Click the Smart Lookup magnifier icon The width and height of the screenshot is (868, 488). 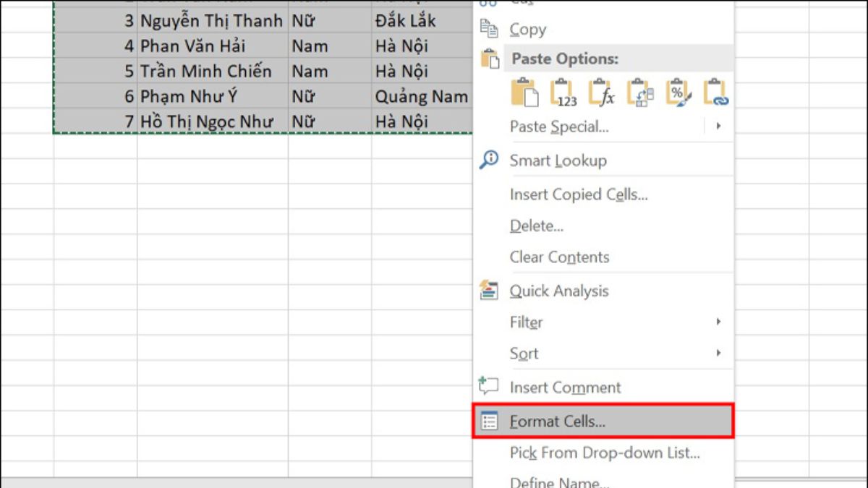point(490,160)
